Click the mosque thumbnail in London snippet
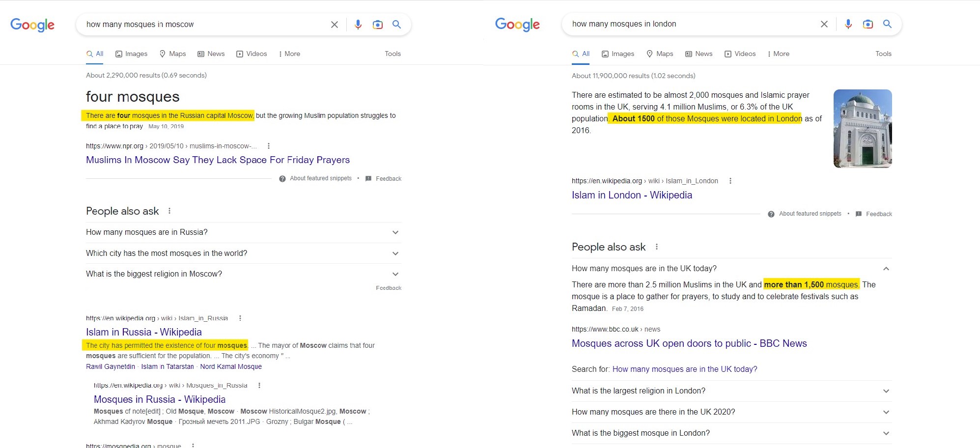Viewport: 980px width, 448px height. 863,129
